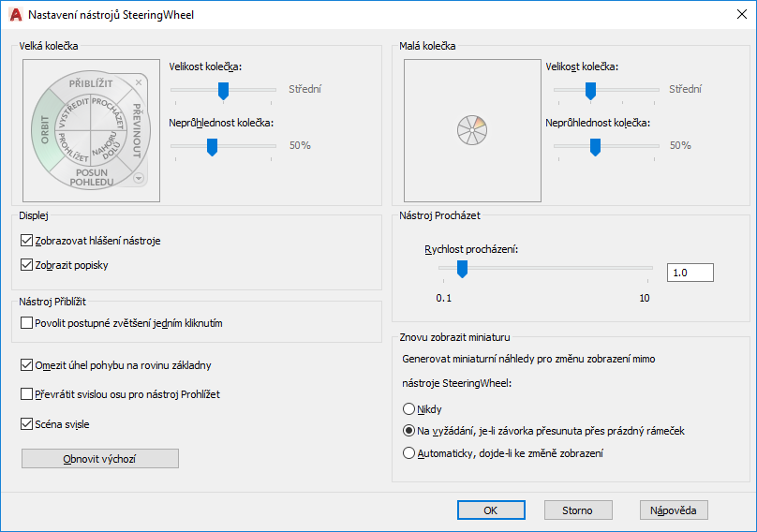The height and width of the screenshot is (532, 757).
Task: Click the small wheel menu arrow in the preview
Action: (x=139, y=178)
